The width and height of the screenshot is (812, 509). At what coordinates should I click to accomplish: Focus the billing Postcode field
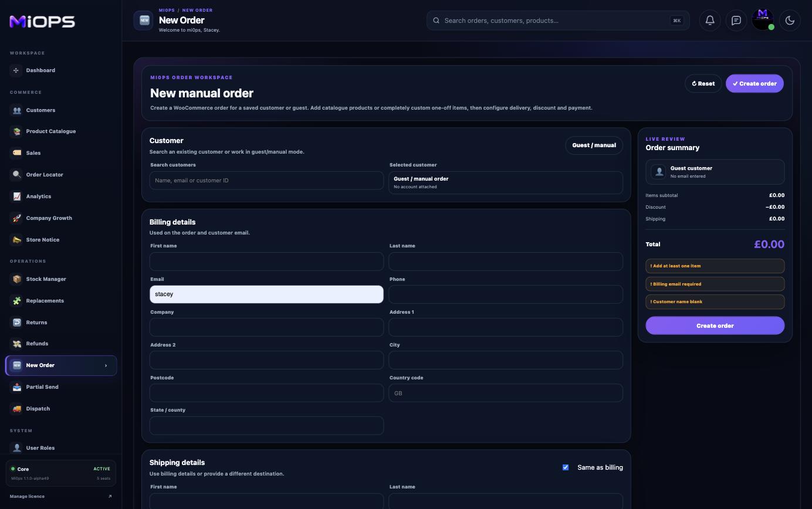click(x=266, y=393)
